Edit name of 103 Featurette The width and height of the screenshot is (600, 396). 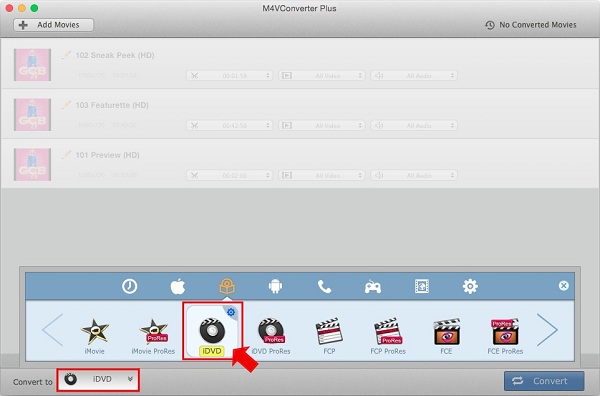(x=67, y=105)
